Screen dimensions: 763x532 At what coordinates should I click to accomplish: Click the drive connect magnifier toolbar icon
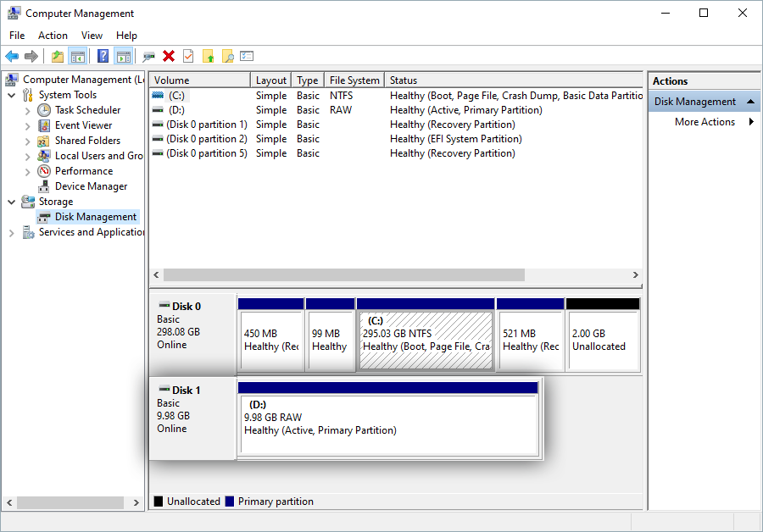pos(148,57)
